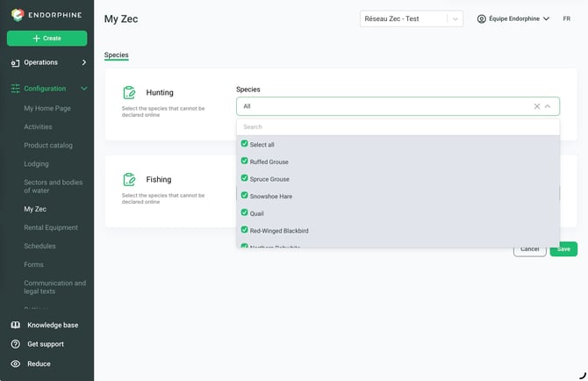The height and width of the screenshot is (381, 588).
Task: Open Lodging in sidebar
Action: tap(36, 164)
